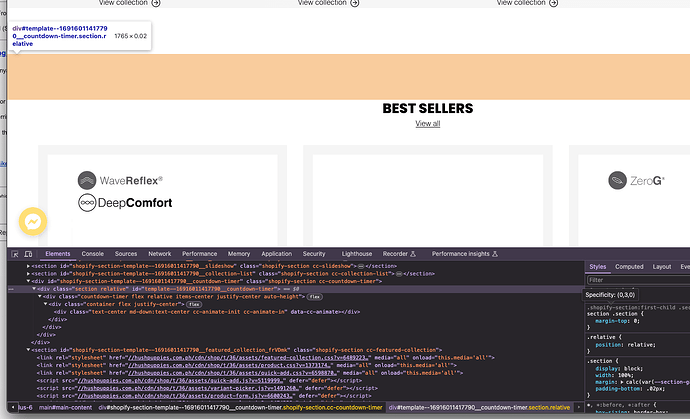Select the Layout sidebar tab
The width and height of the screenshot is (690, 419).
point(661,267)
